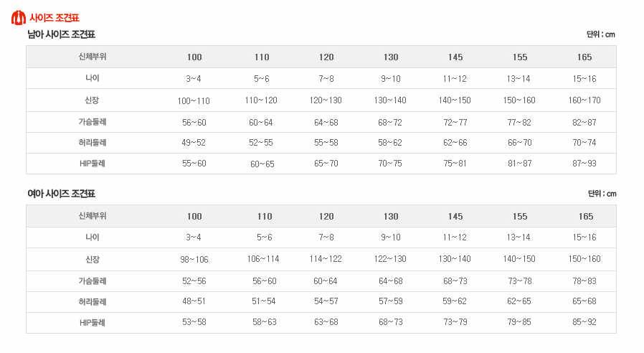This screenshot has width=644, height=353.
Task: Click size 145 header in girls table
Action: (x=455, y=217)
